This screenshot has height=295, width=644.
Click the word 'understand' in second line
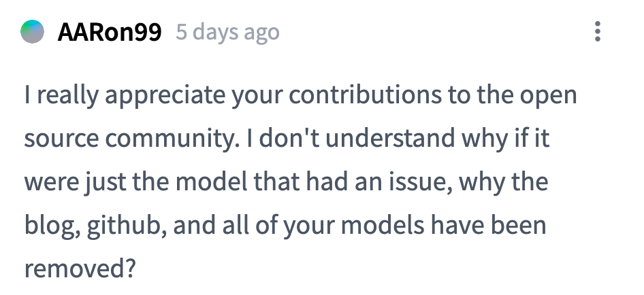click(390, 138)
